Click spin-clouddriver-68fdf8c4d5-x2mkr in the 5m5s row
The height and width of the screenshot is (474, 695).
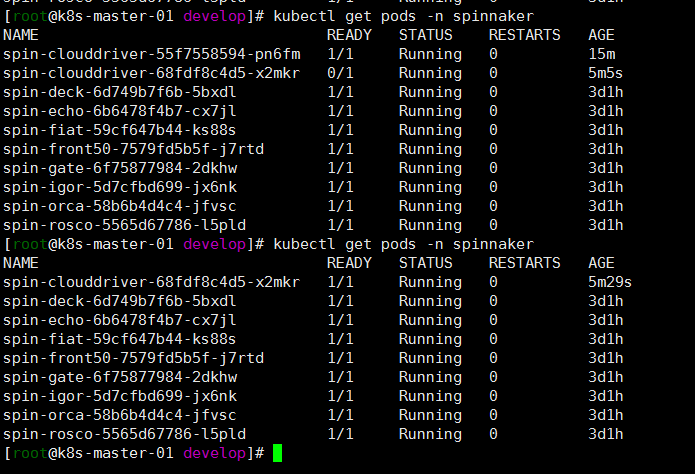[x=152, y=73]
